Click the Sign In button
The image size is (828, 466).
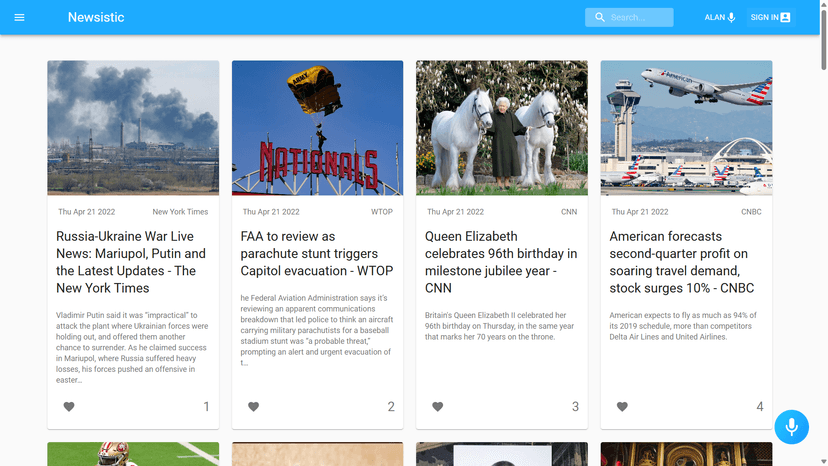point(770,17)
